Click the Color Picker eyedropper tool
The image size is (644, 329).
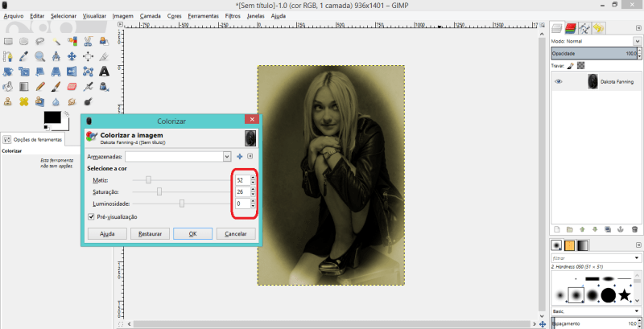(23, 56)
